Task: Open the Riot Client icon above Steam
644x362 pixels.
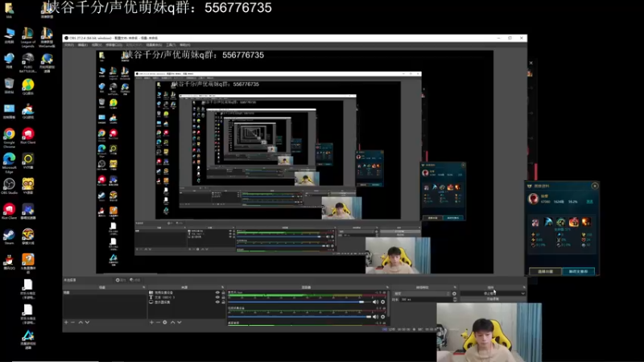Action: [9, 212]
